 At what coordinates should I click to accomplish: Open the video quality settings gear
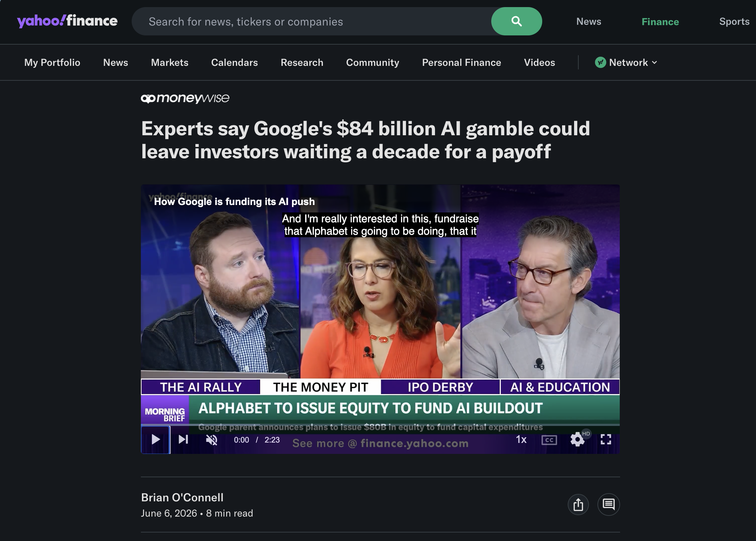pos(578,440)
